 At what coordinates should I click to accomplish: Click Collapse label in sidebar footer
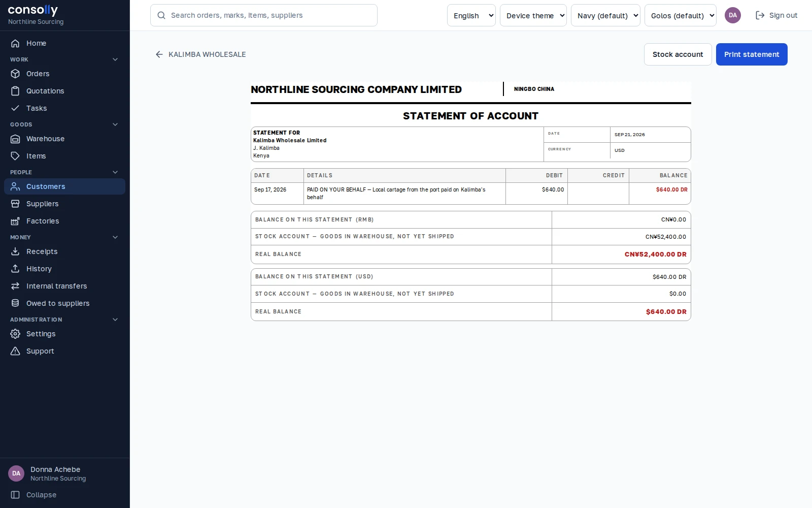tap(41, 495)
